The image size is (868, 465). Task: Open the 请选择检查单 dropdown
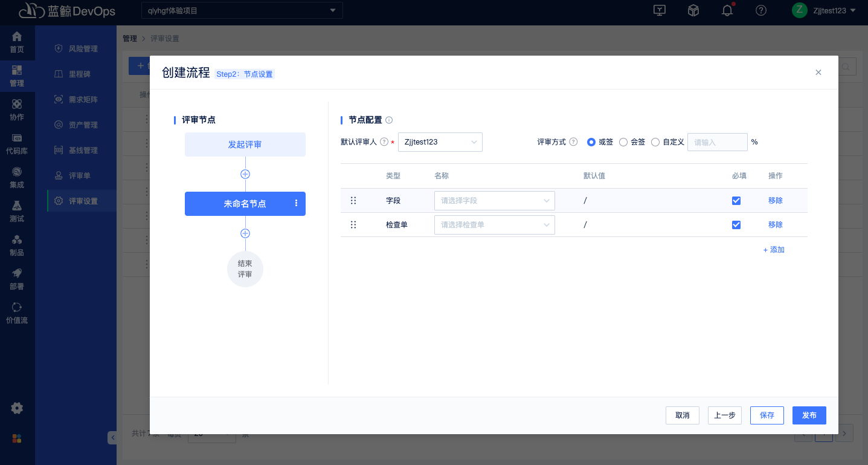pos(495,225)
